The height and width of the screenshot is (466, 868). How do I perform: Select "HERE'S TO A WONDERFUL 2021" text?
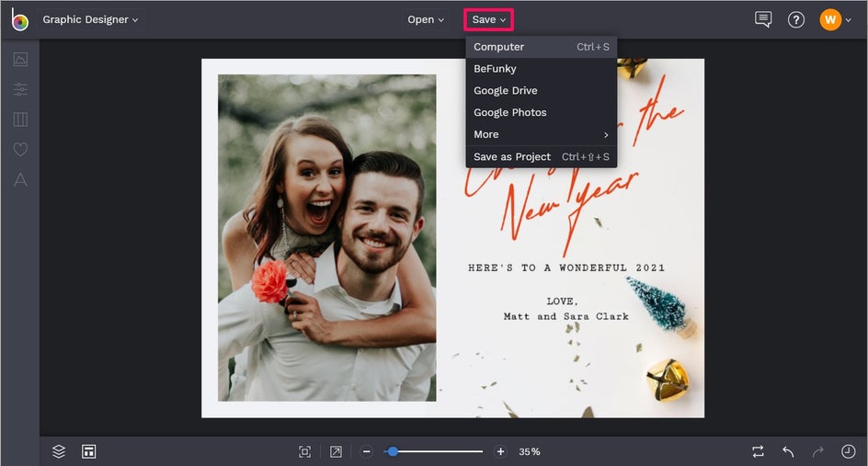(x=566, y=267)
